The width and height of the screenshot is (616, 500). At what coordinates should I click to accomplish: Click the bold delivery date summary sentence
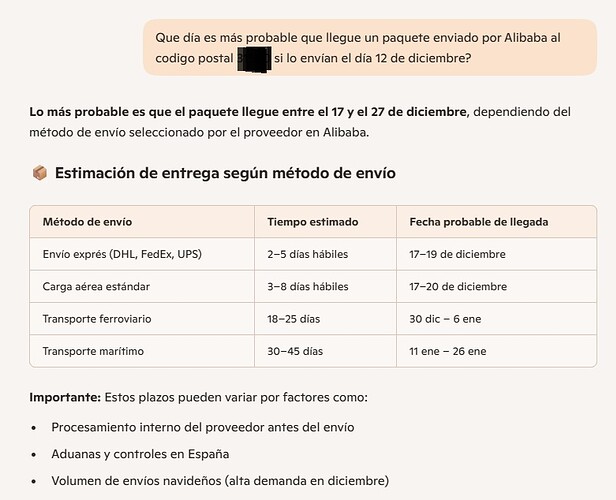[x=248, y=112]
